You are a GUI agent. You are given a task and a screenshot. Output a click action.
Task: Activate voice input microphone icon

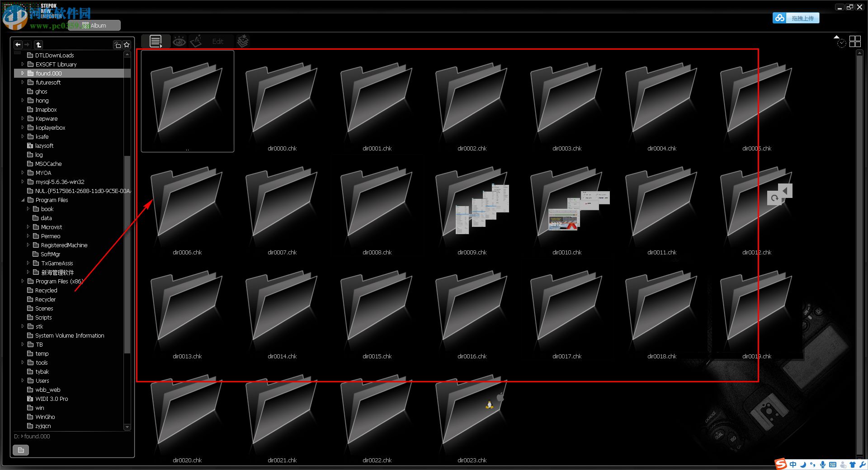point(823,465)
